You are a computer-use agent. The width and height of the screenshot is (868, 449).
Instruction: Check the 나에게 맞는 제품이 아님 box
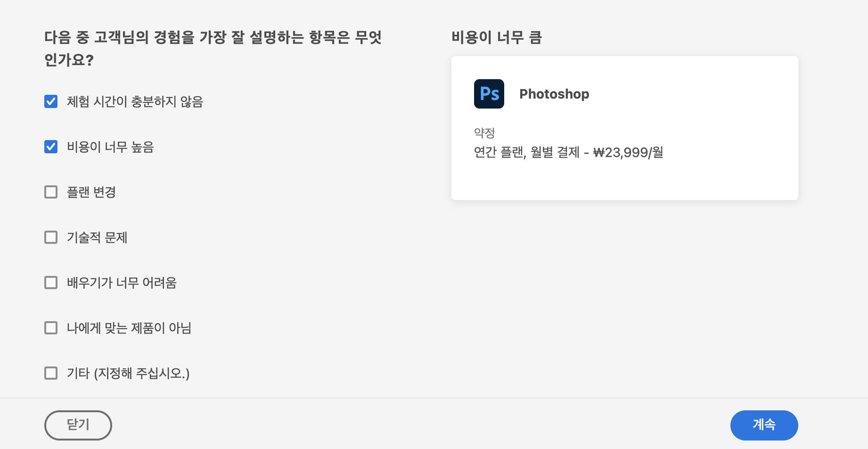tap(51, 328)
